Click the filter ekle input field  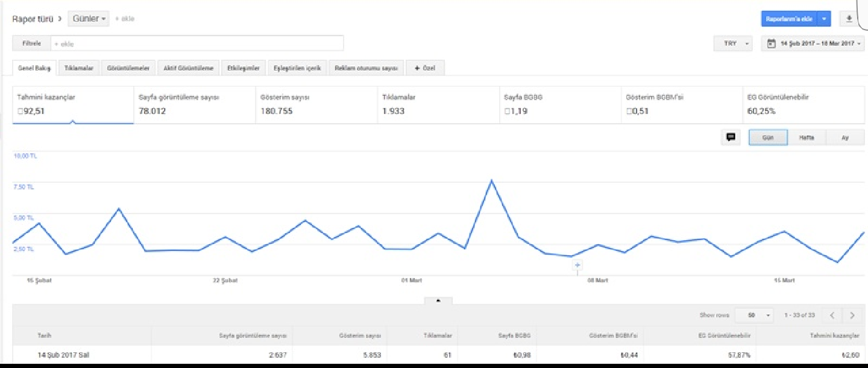click(197, 43)
